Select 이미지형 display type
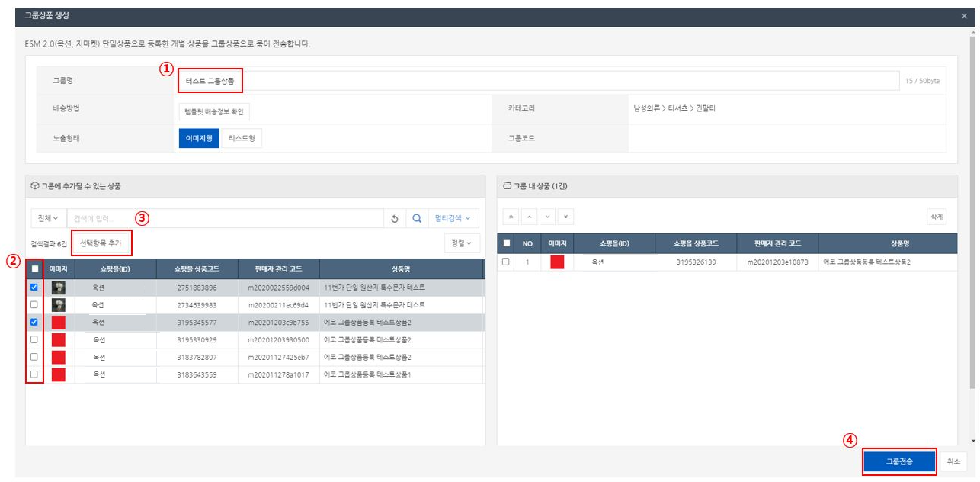 (x=198, y=138)
